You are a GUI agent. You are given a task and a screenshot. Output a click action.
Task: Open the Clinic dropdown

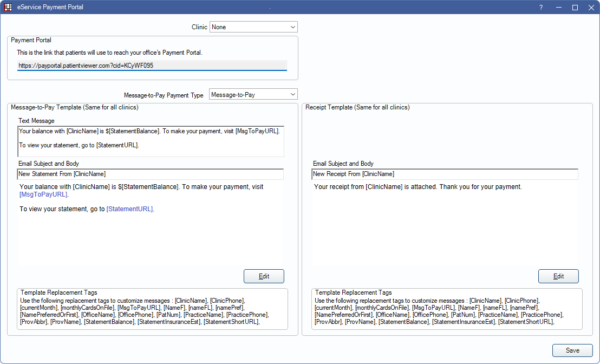pyautogui.click(x=253, y=27)
